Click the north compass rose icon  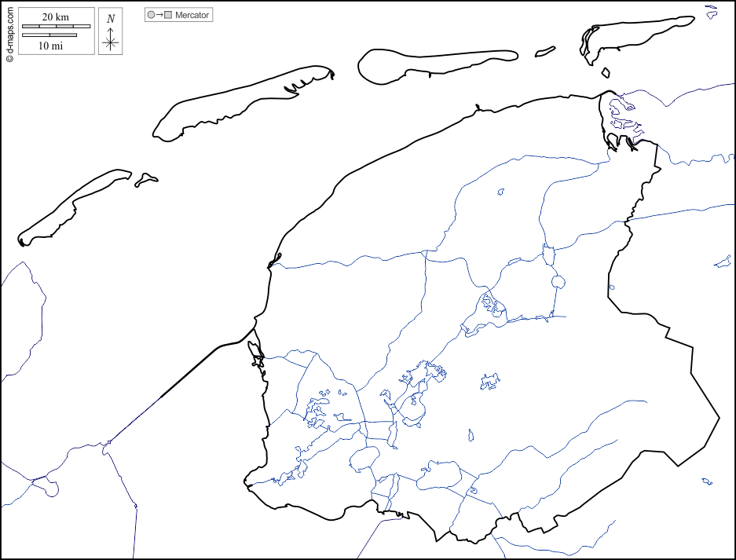[x=110, y=39]
